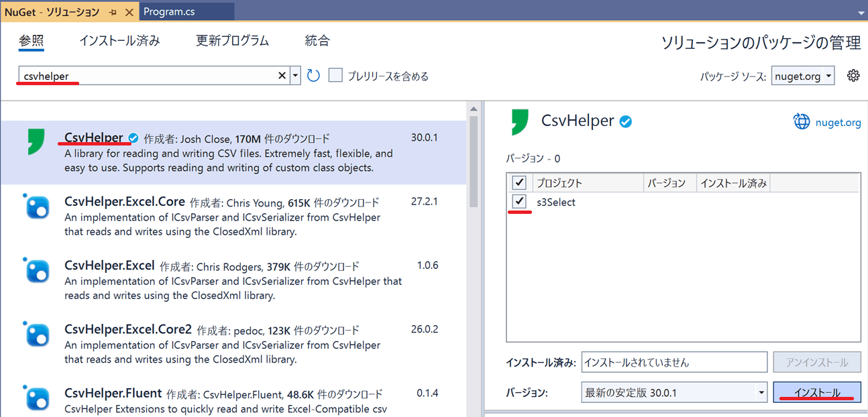
Task: Select CsvHelper.Fluent package title
Action: click(x=113, y=393)
